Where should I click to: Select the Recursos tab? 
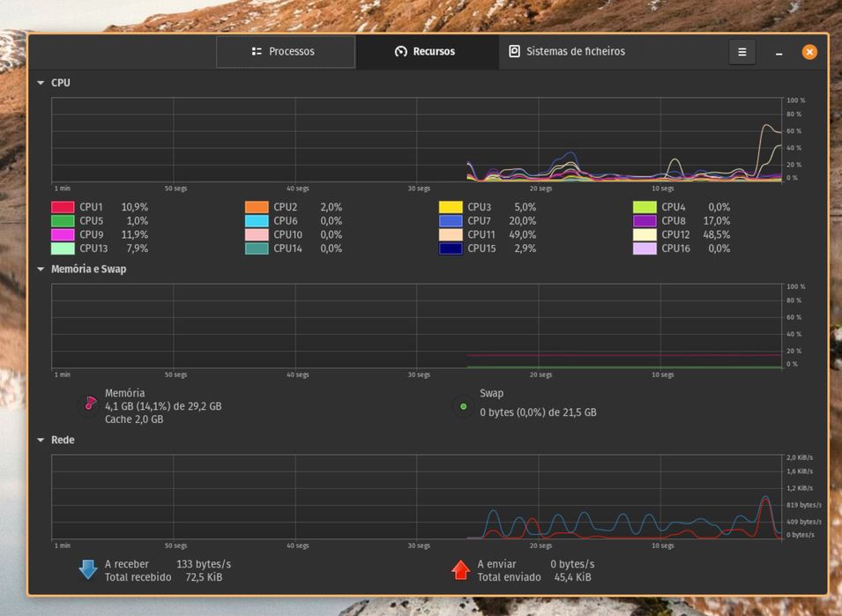click(x=427, y=51)
